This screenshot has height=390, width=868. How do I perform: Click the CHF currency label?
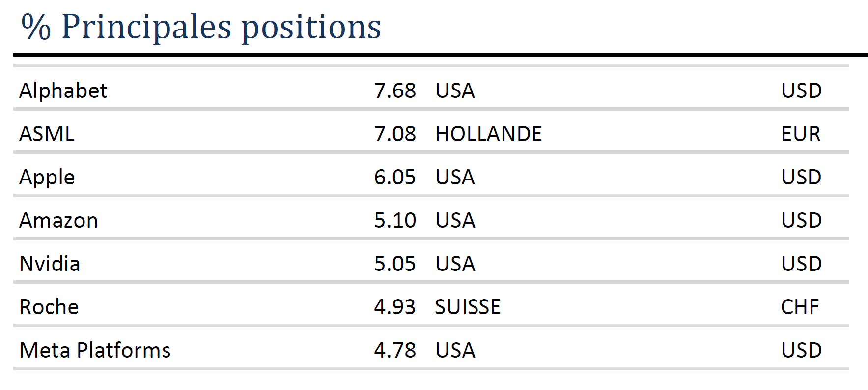(800, 307)
